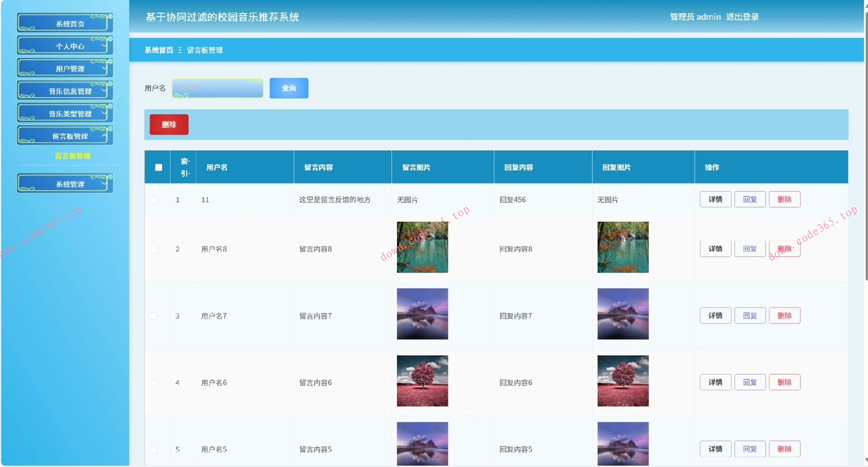Image resolution: width=868 pixels, height=467 pixels.
Task: View 详情 for the row with 用户名 11
Action: click(715, 200)
